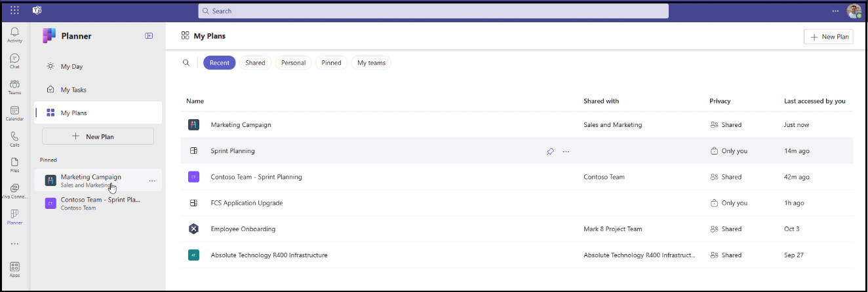The height and width of the screenshot is (292, 868).
Task: Go to Teams in the sidebar
Action: 14,86
